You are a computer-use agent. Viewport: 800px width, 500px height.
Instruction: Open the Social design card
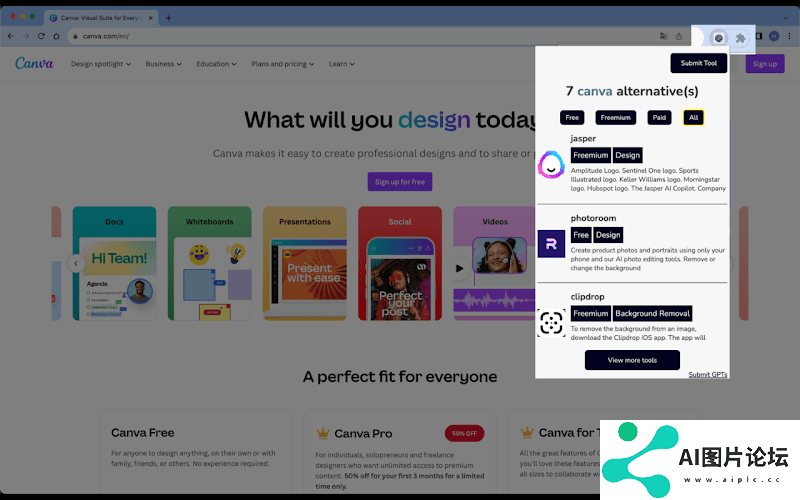pos(400,263)
